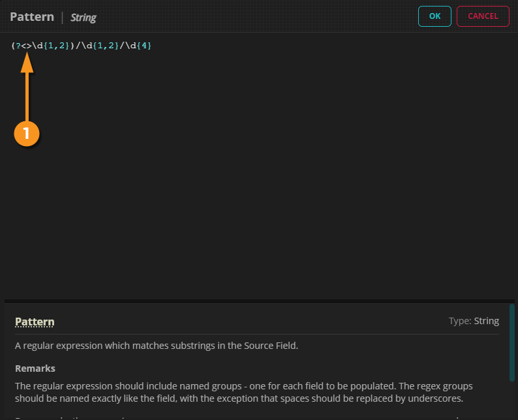This screenshot has width=518, height=420.
Task: Click the second \d{1,2} segment of the regex
Action: (100, 45)
